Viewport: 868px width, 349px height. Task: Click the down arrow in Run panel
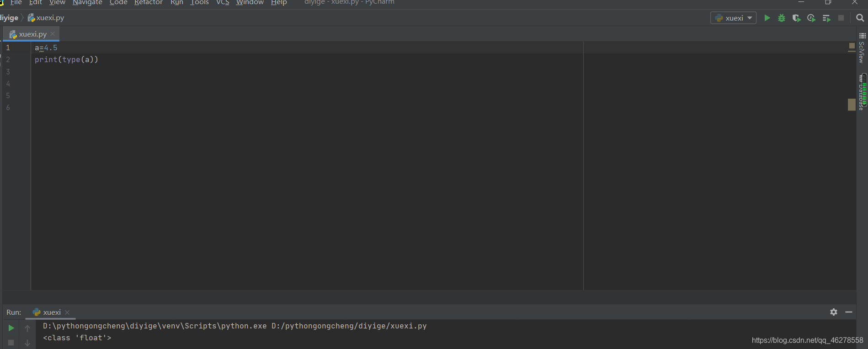point(27,342)
